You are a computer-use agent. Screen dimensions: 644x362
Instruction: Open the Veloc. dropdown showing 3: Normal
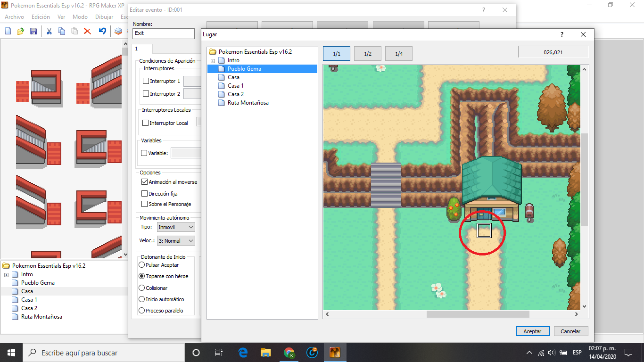tap(176, 241)
